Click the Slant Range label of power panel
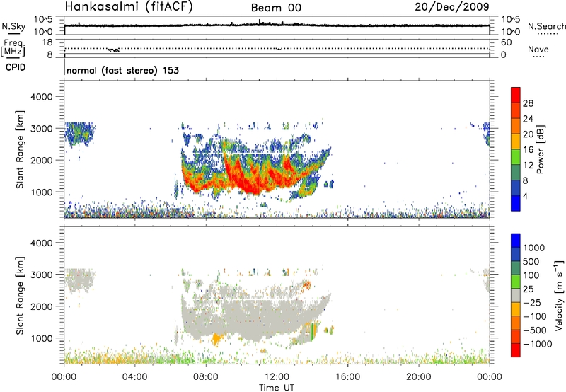 (x=20, y=149)
